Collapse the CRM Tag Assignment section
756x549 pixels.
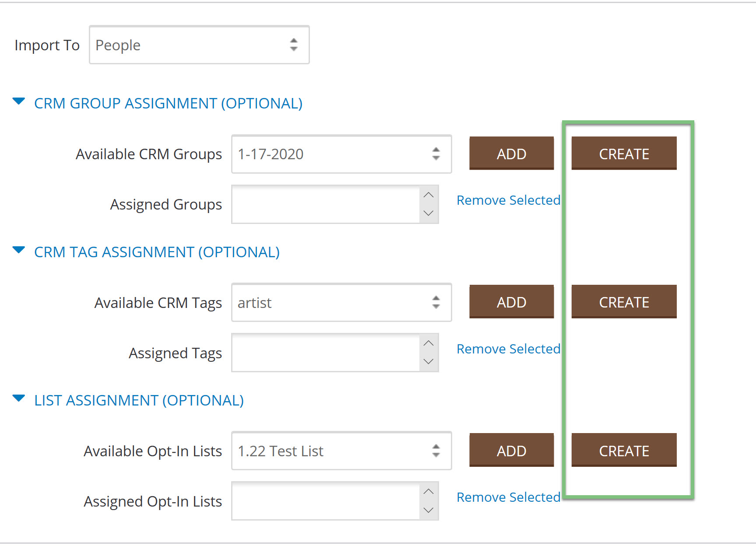(x=19, y=250)
